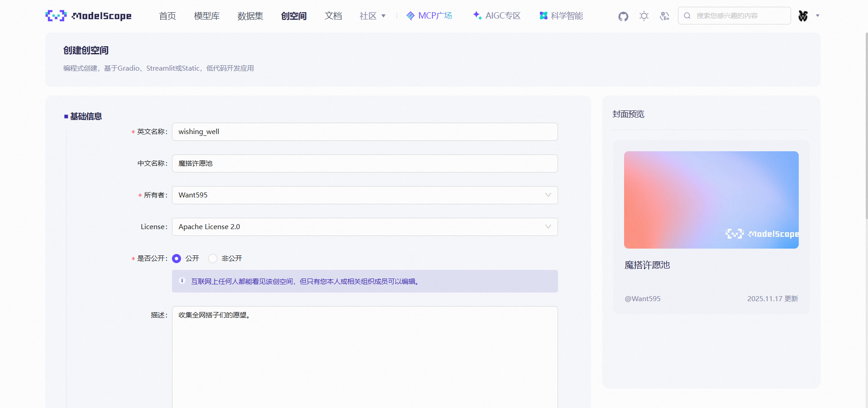Click the 基础信息 section heading
Screen dimensions: 868x408
(x=86, y=116)
